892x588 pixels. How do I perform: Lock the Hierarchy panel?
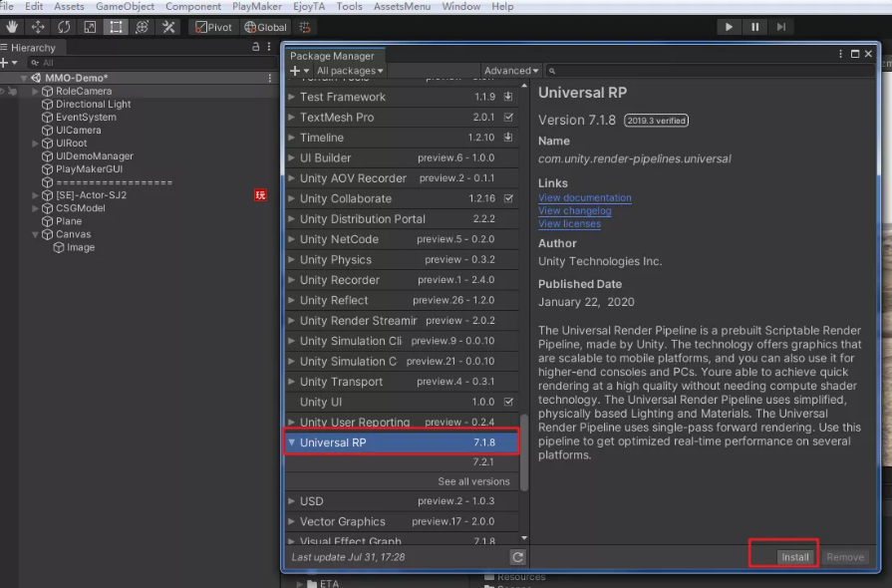(256, 47)
